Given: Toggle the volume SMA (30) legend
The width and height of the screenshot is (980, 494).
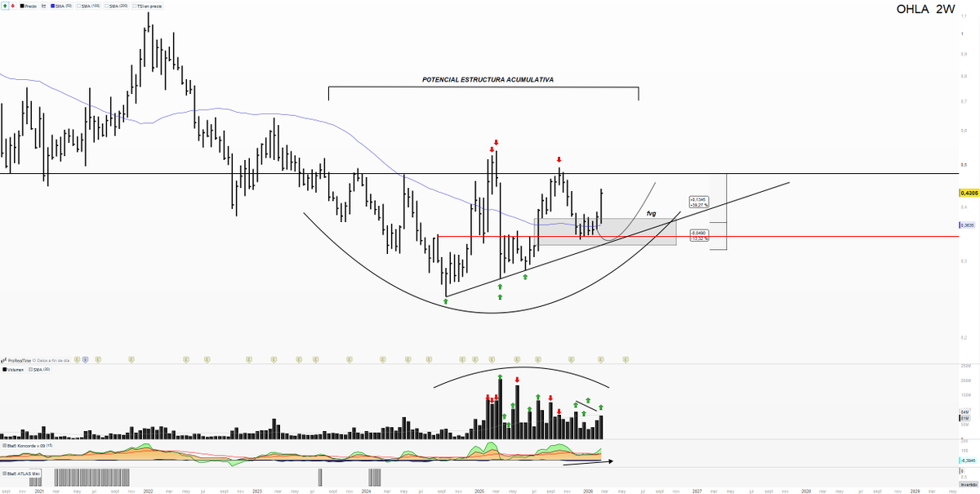Looking at the screenshot, I should [39, 370].
